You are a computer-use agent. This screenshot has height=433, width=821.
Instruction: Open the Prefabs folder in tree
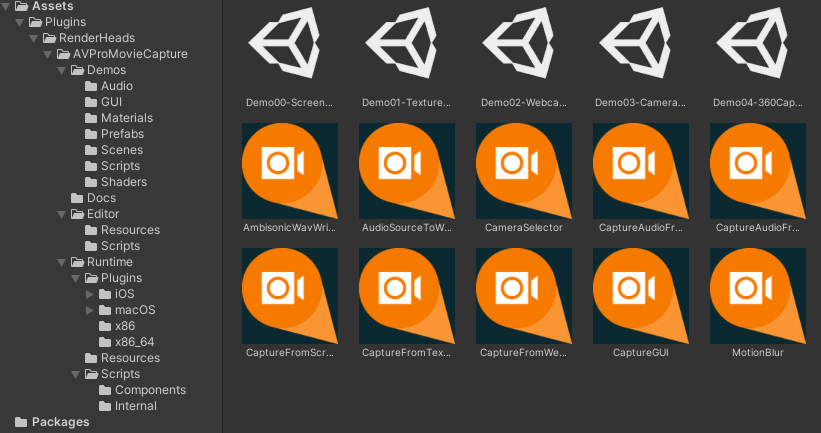121,134
